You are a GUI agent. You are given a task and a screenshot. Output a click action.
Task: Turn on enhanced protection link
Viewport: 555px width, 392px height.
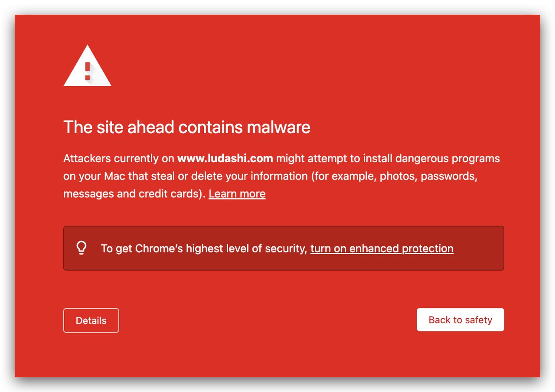382,248
